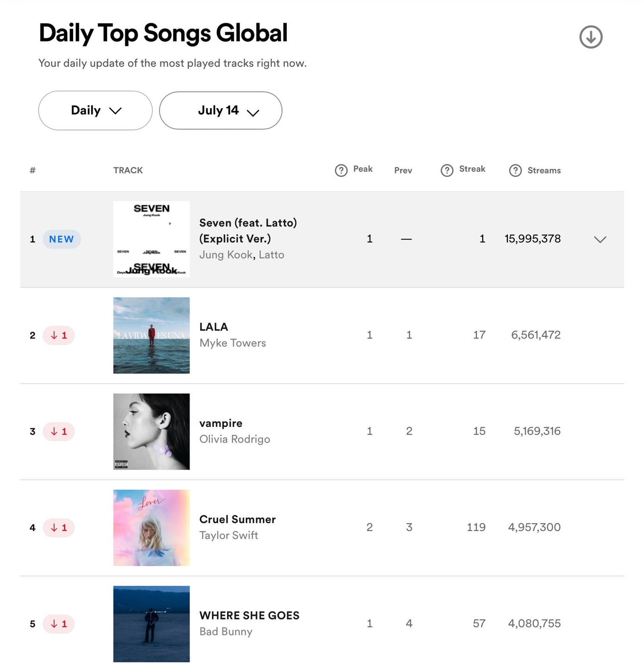Open the Olivia Rodrigo artist link

[x=234, y=439]
